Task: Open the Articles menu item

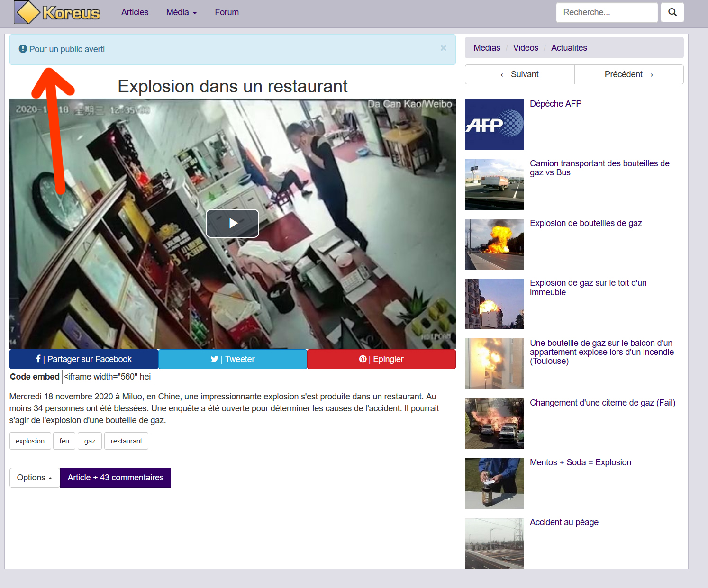Action: pyautogui.click(x=135, y=12)
